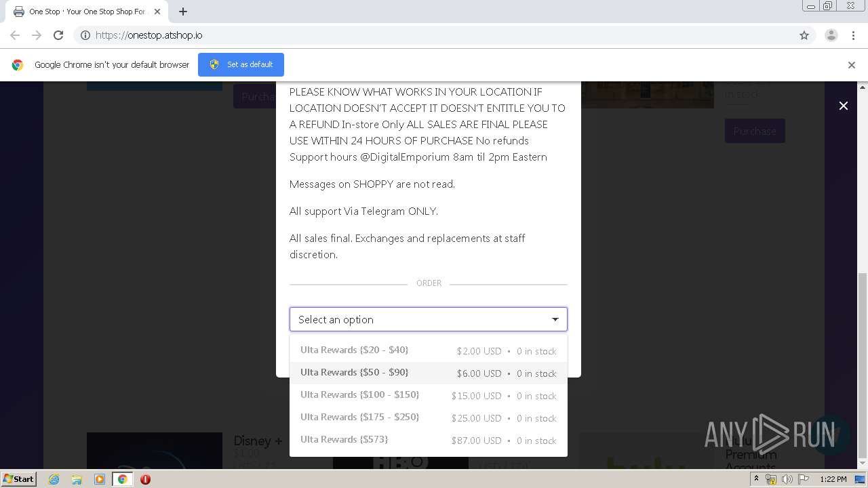Image resolution: width=868 pixels, height=488 pixels.
Task: Open Windows Explorer from taskbar
Action: pyautogui.click(x=77, y=479)
